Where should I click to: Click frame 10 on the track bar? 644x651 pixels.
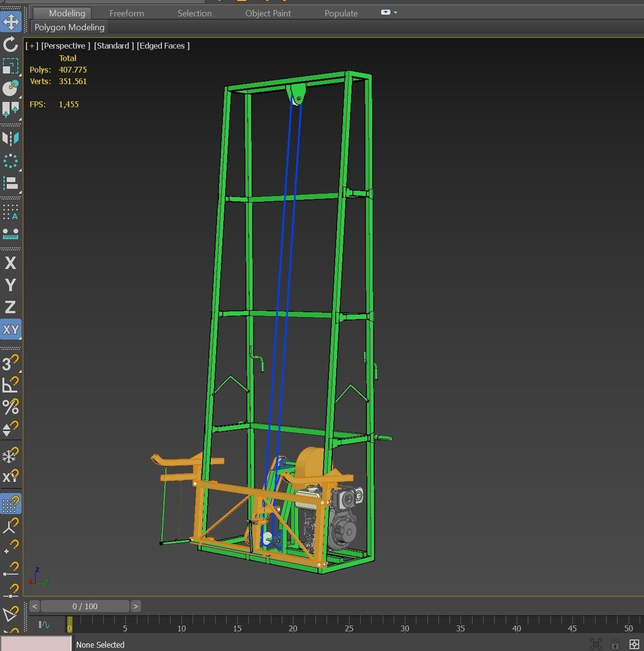click(x=182, y=628)
